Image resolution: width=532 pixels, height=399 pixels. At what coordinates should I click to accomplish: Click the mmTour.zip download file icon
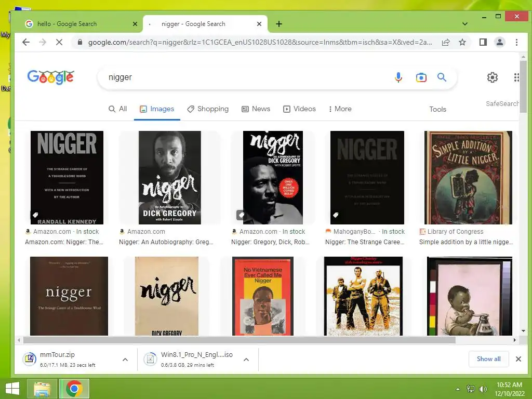click(30, 359)
